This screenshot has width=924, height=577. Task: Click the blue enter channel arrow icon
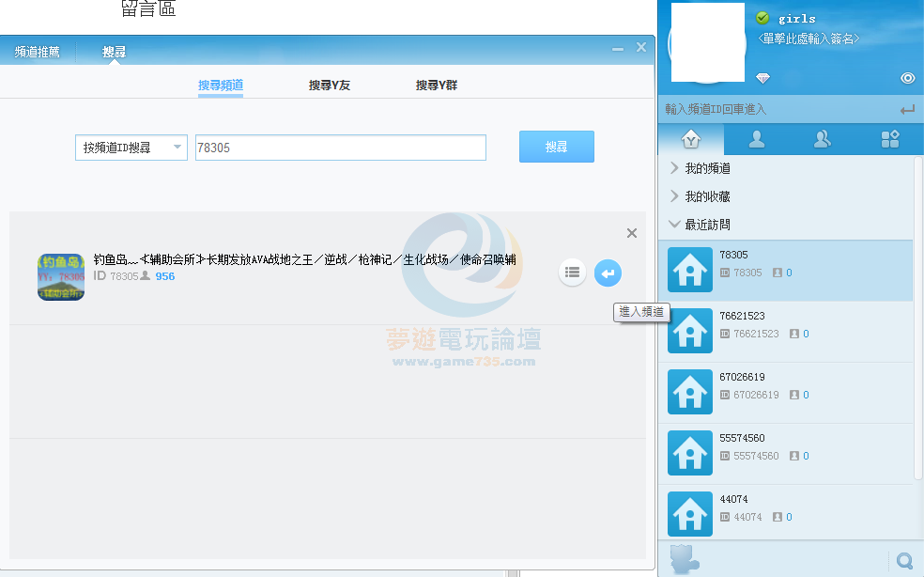[608, 273]
